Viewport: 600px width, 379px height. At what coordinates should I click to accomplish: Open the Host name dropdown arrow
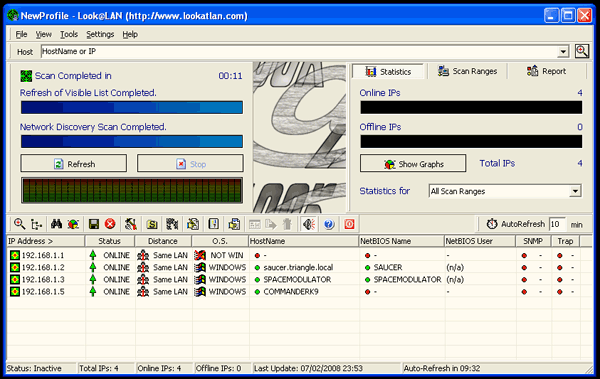[563, 52]
